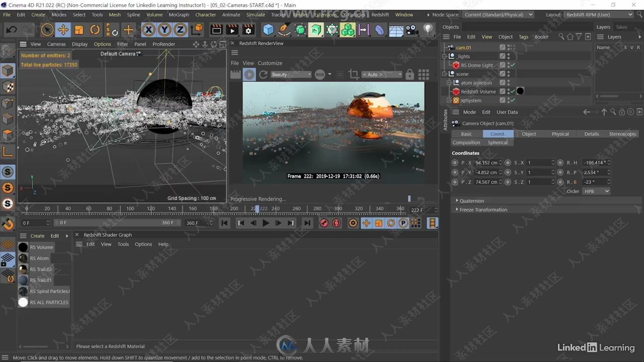Activate the Move tool in top toolbar
This screenshot has width=644, height=362.
[x=63, y=30]
